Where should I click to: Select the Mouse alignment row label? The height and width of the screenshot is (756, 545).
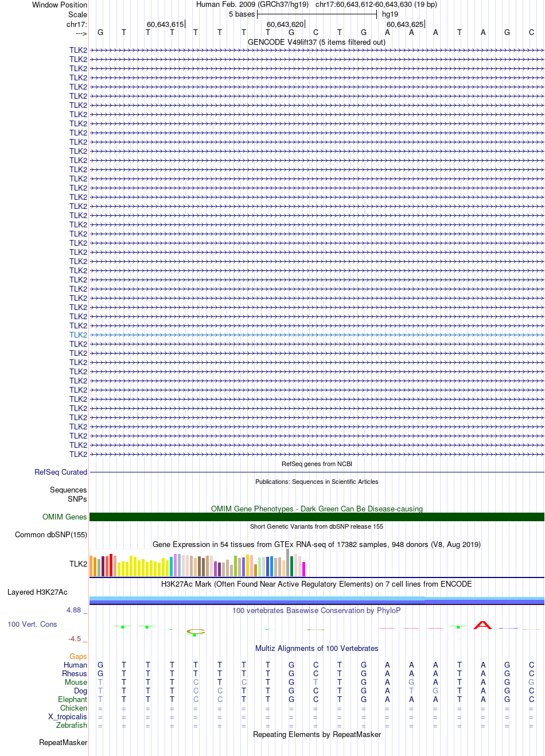coord(76,682)
